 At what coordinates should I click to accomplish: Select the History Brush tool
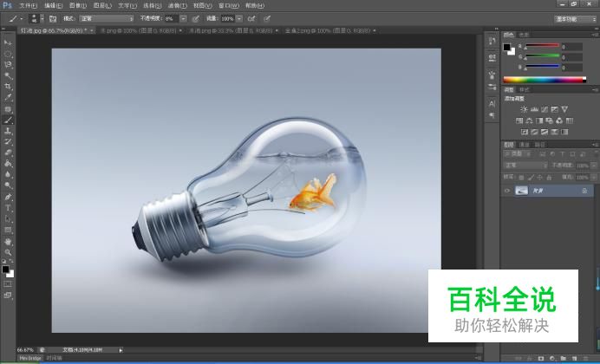8,142
